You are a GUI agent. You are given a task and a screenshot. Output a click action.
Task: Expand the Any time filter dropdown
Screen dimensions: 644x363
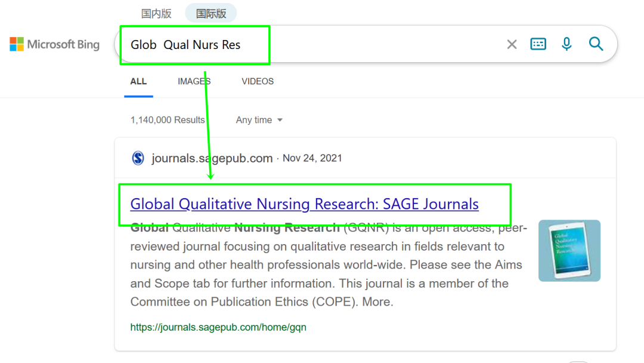259,120
